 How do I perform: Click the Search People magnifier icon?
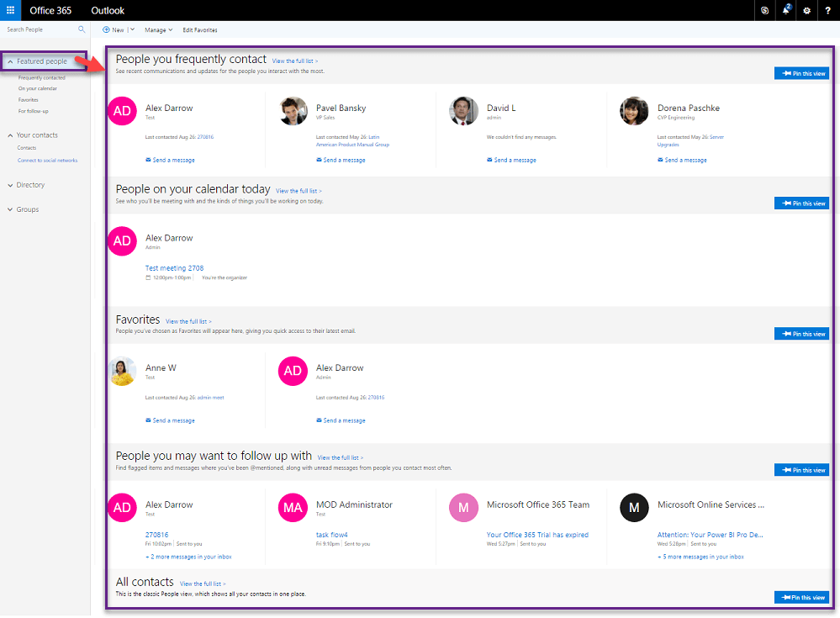point(82,29)
